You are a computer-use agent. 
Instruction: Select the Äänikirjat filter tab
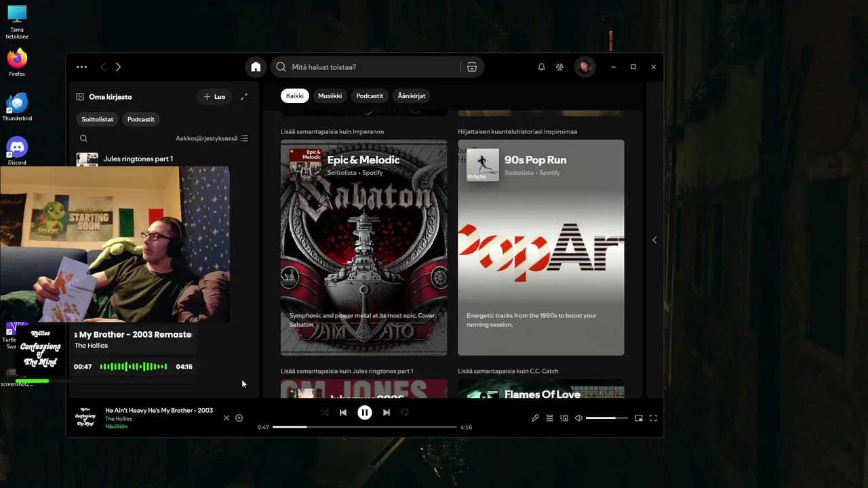(412, 96)
